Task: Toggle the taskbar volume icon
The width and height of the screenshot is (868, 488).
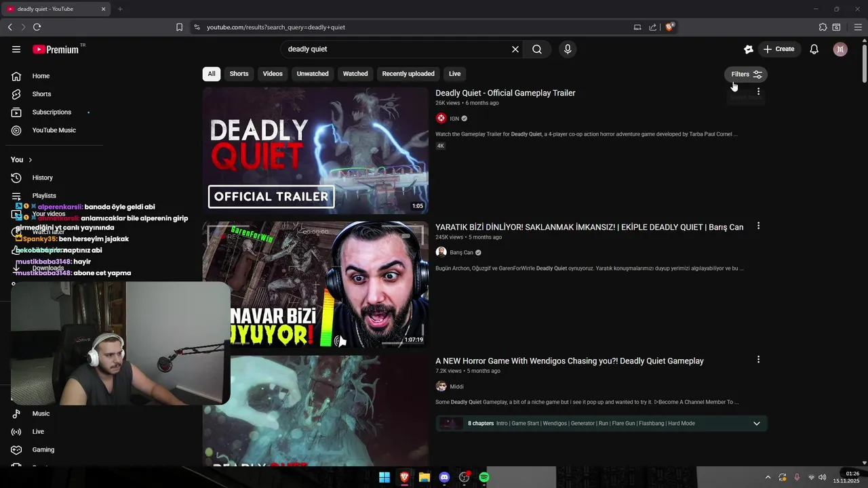Action: 822,477
